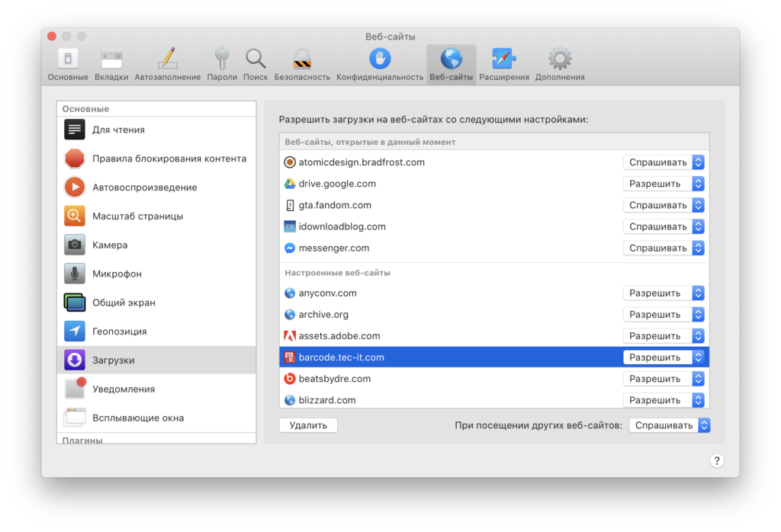Screen dimensions: 781x532
Task: Select the archive.org row text
Action: (x=323, y=315)
